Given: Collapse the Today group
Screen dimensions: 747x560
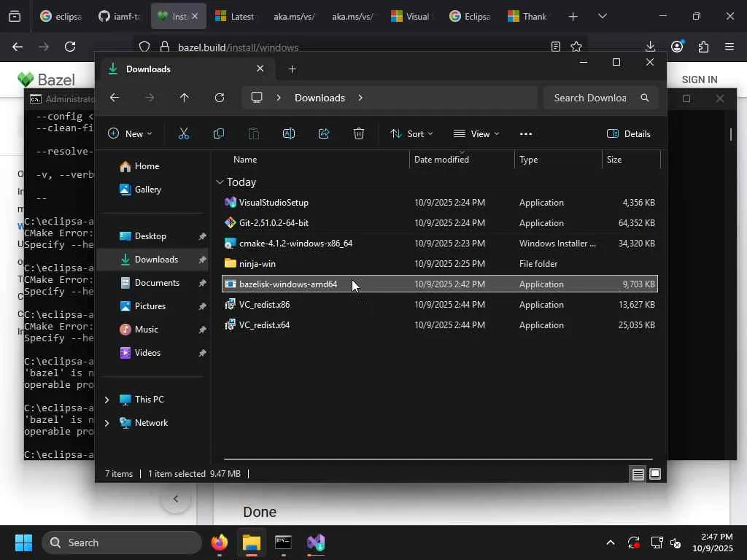Looking at the screenshot, I should (x=220, y=182).
